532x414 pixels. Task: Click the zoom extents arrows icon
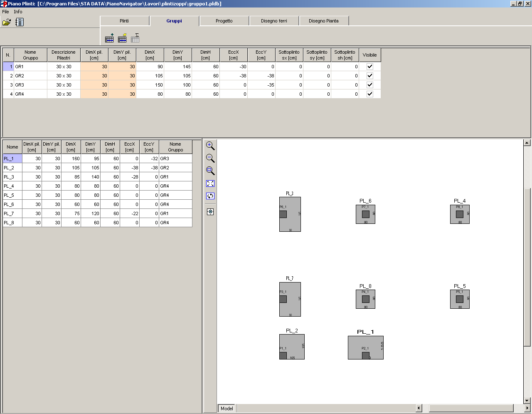pos(210,183)
